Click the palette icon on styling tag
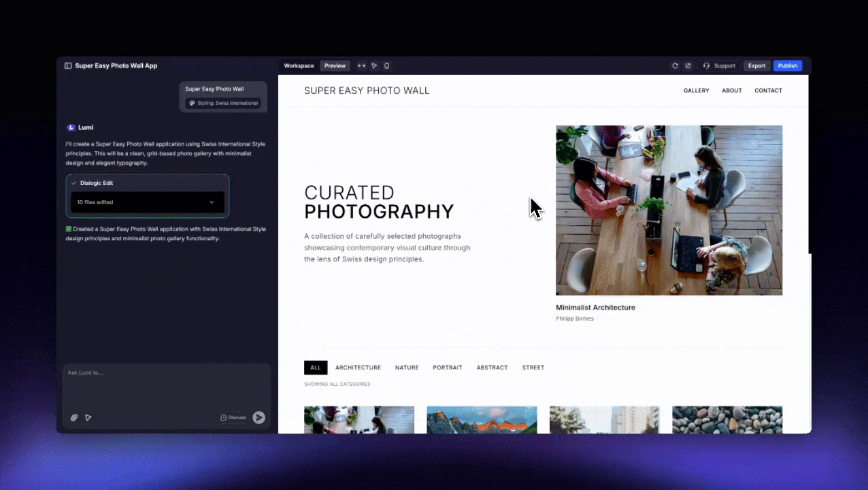 192,103
